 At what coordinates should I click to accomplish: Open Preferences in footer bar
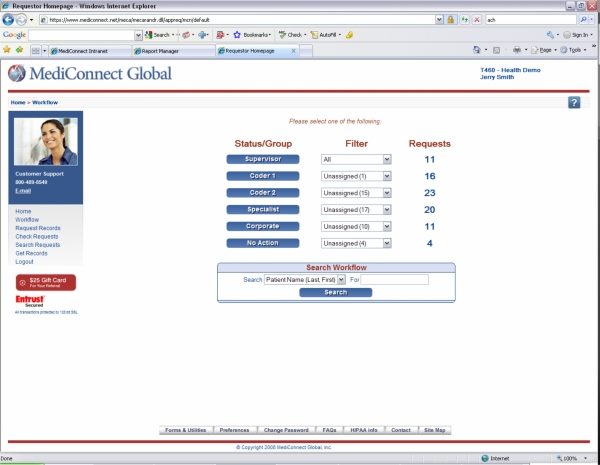pos(235,430)
